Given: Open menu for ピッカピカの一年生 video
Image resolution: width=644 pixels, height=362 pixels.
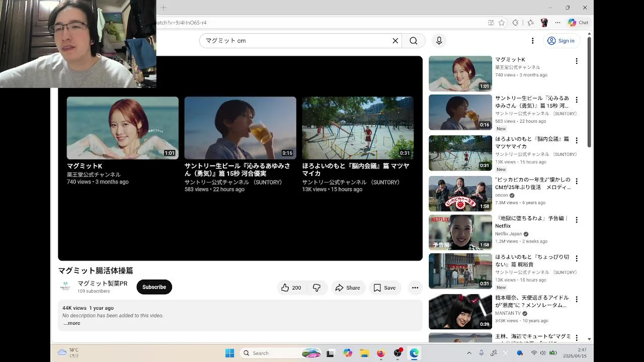Looking at the screenshot, I should coord(577,181).
